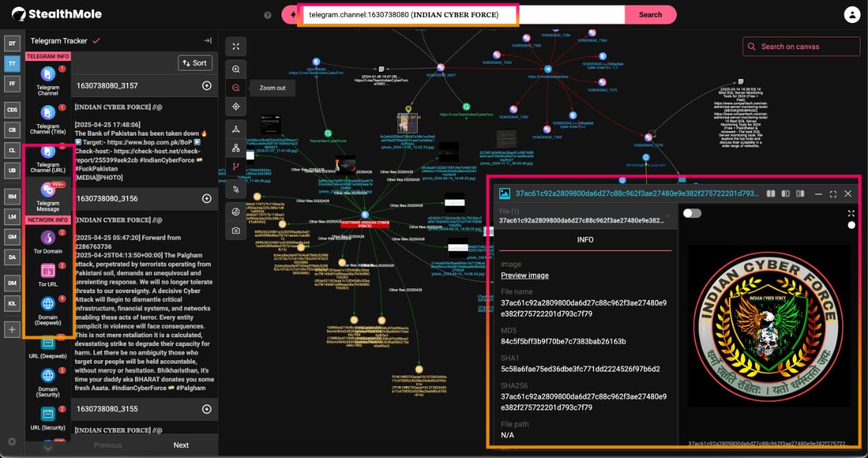
Task: Select the GM module in left rail
Action: [12, 236]
